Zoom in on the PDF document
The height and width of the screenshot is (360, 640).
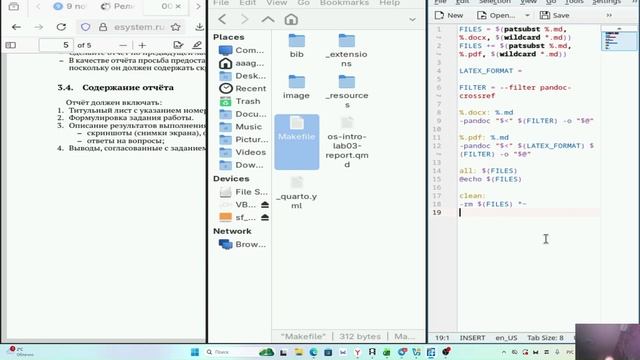[x=142, y=45]
